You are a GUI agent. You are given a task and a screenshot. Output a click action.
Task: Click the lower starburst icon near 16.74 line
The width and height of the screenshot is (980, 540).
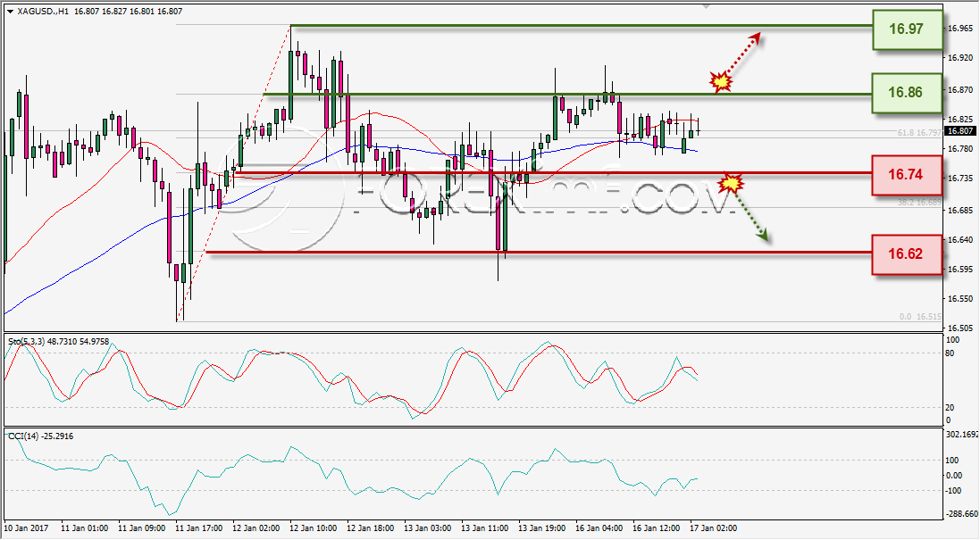(x=731, y=183)
